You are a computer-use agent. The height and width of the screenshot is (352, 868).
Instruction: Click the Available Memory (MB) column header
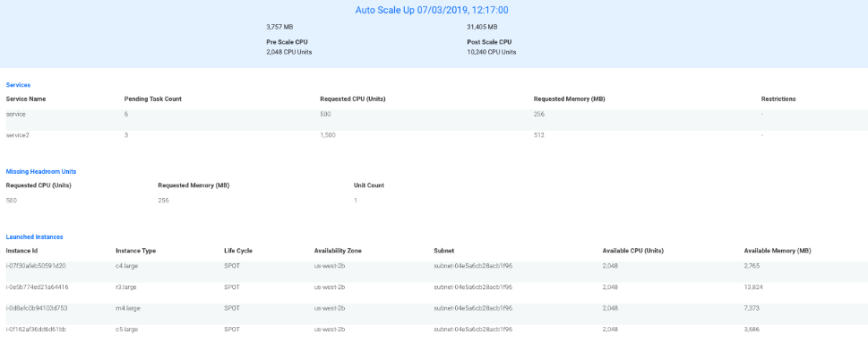778,251
